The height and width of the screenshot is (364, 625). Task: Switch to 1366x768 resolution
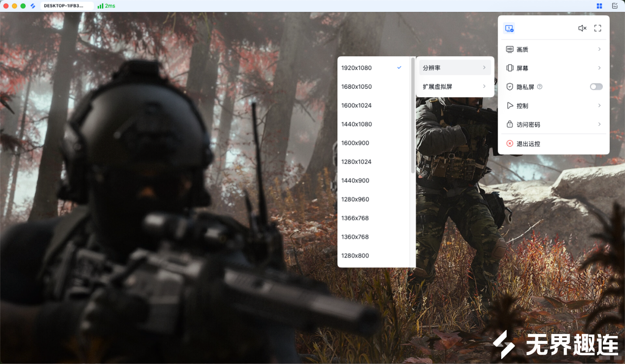[x=373, y=218]
